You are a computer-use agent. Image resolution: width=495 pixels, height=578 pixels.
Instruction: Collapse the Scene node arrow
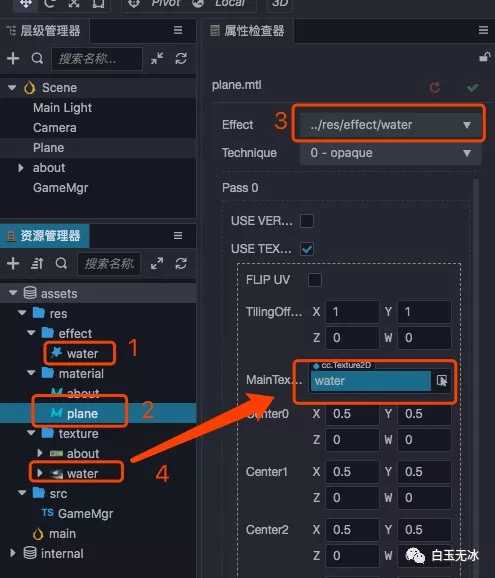coord(12,88)
